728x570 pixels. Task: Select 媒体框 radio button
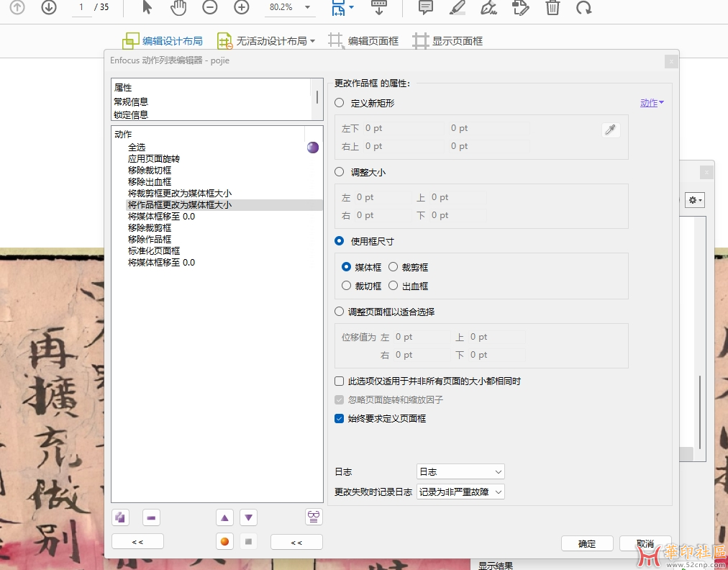(346, 267)
